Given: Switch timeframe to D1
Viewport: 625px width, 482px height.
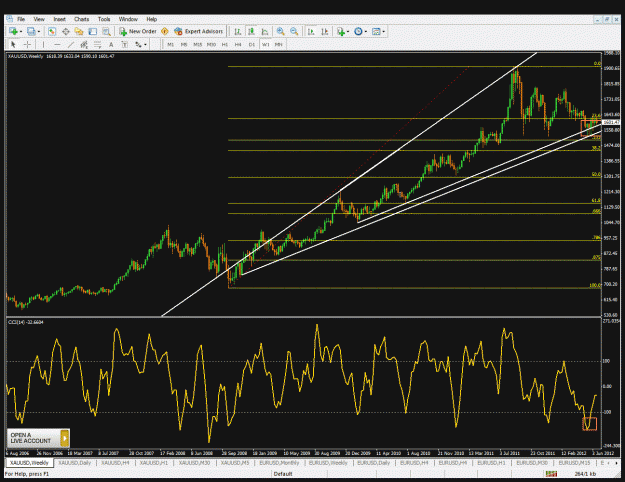Looking at the screenshot, I should [x=252, y=44].
